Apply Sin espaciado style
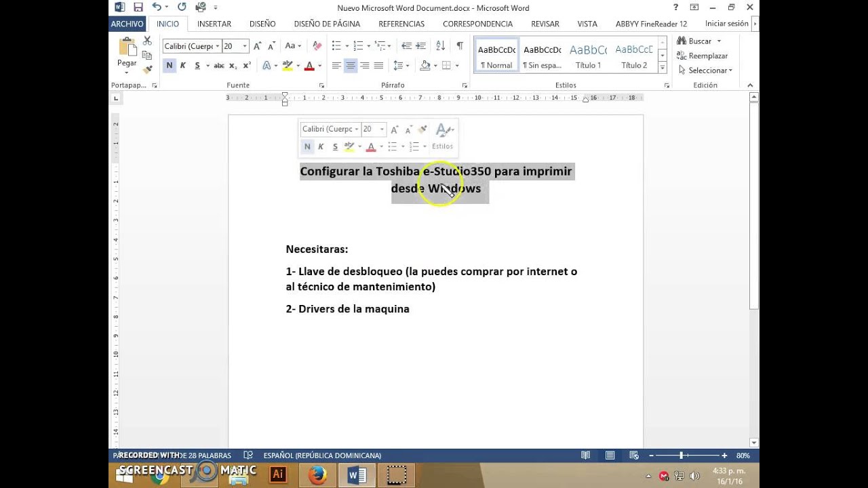This screenshot has width=868, height=488. coord(542,55)
